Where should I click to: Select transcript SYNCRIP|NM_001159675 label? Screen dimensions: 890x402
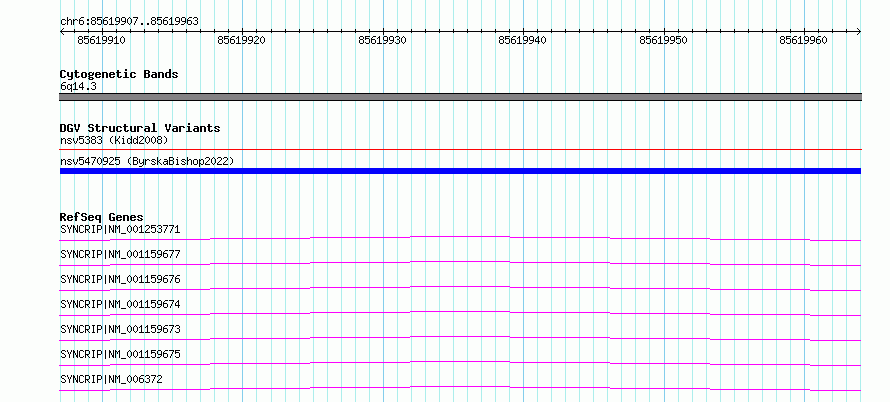tap(120, 354)
